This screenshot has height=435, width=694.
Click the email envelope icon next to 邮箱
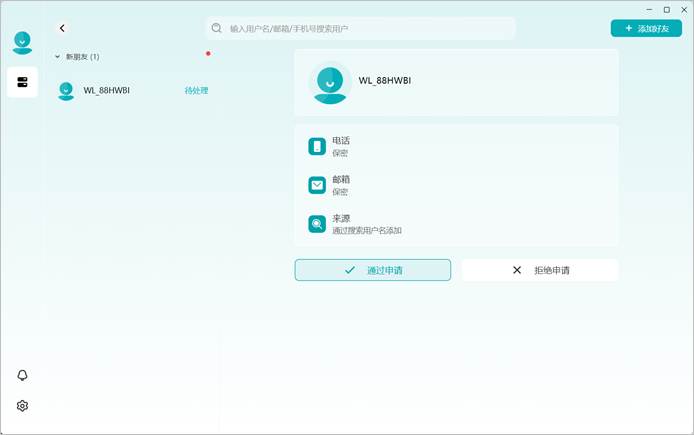coord(317,185)
